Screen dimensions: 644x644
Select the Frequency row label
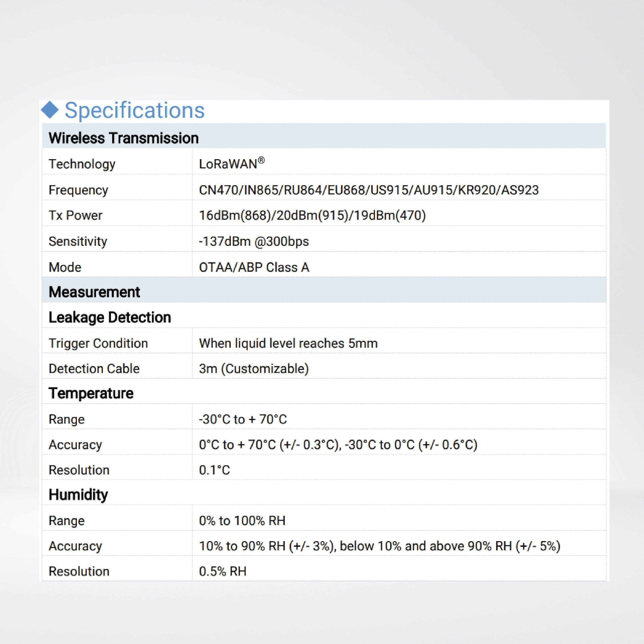[78, 190]
